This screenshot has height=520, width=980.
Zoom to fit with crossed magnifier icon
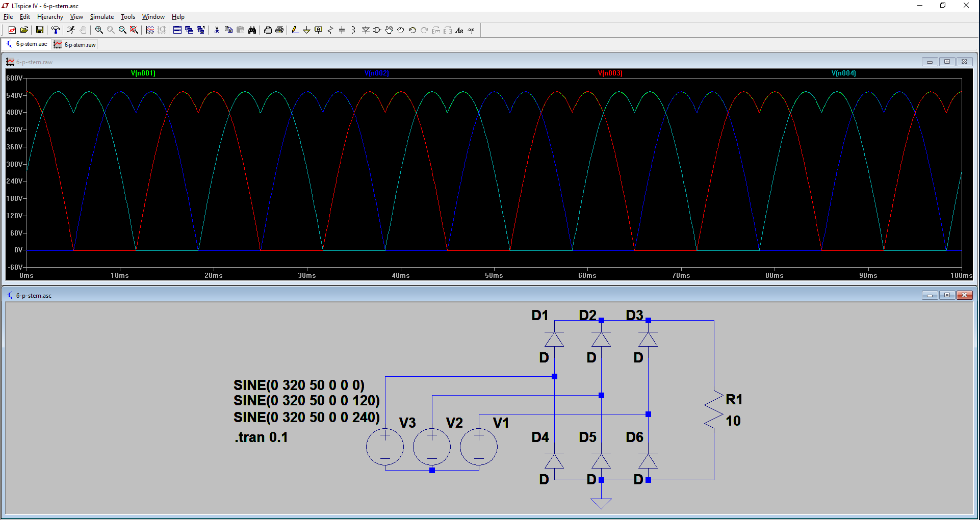tap(134, 30)
